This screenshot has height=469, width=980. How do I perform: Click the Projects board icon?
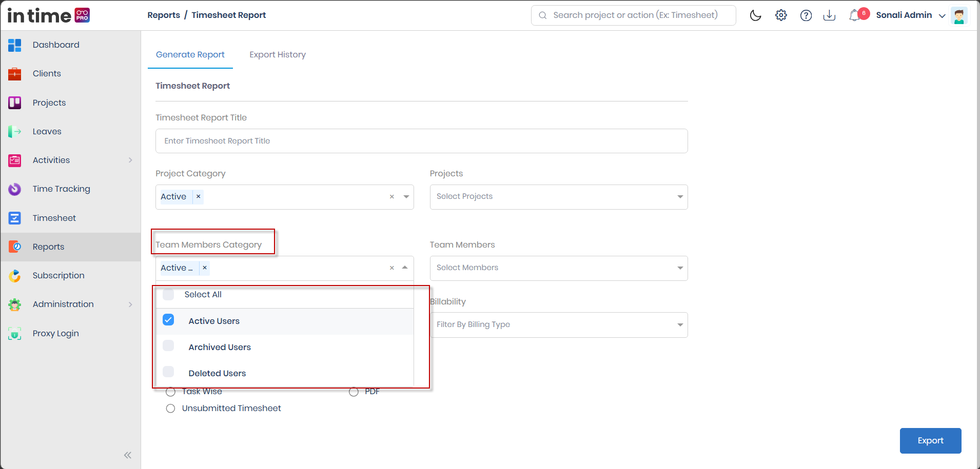click(15, 103)
